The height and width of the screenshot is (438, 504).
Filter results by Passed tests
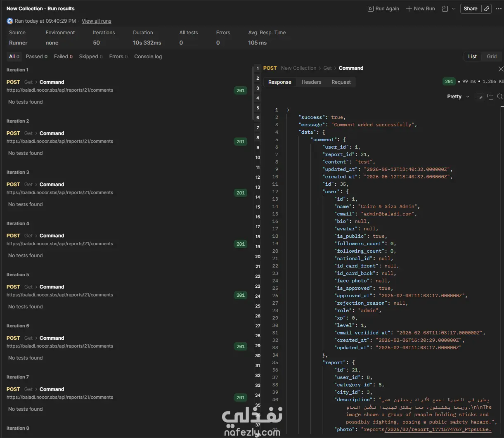click(37, 57)
